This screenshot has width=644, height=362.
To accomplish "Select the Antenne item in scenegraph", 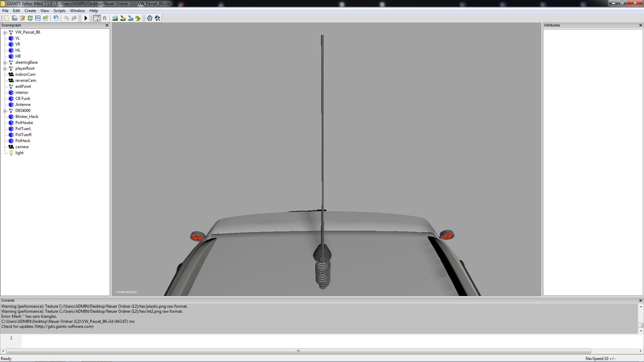I will click(23, 105).
